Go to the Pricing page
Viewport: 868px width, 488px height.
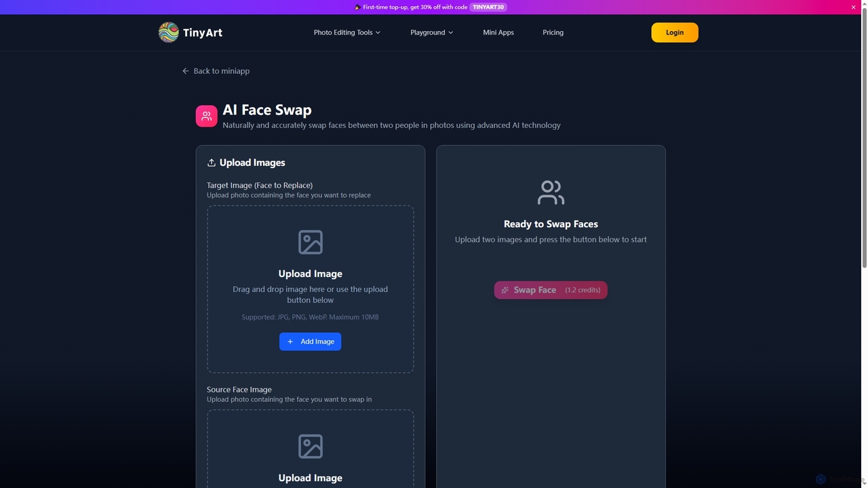pos(553,33)
